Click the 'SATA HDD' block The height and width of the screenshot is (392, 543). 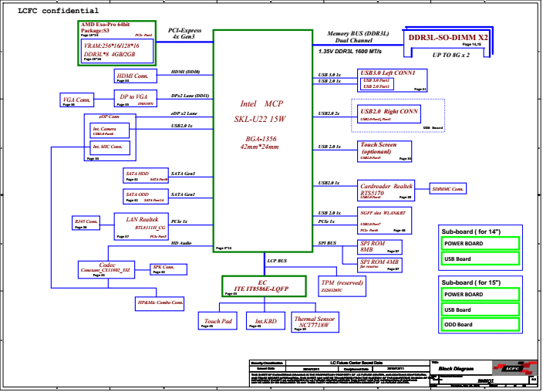pyautogui.click(x=146, y=175)
